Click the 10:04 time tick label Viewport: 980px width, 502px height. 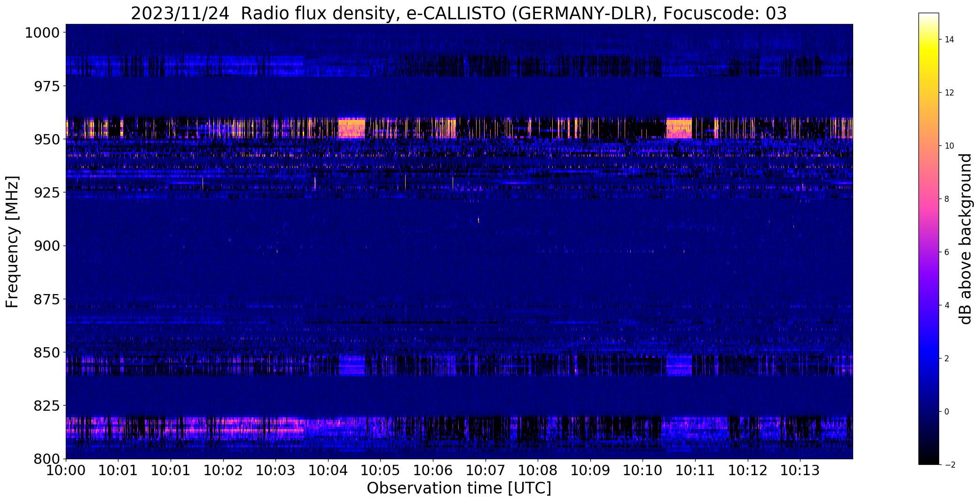pos(328,470)
